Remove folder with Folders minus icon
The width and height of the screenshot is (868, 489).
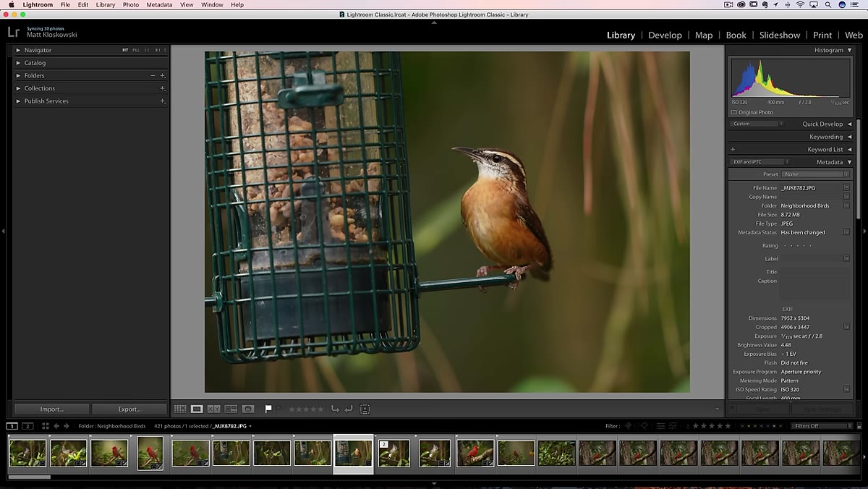coord(153,75)
